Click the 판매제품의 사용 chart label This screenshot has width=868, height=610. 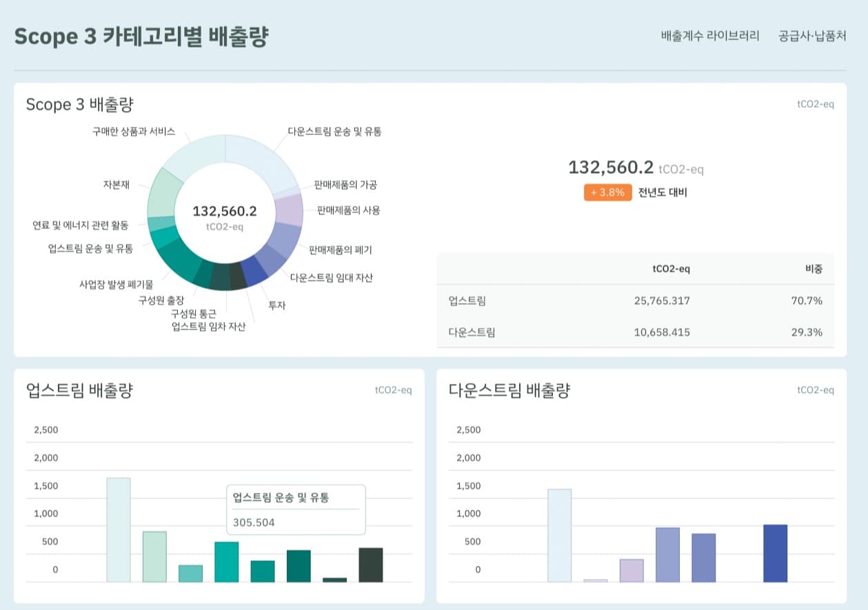click(347, 210)
